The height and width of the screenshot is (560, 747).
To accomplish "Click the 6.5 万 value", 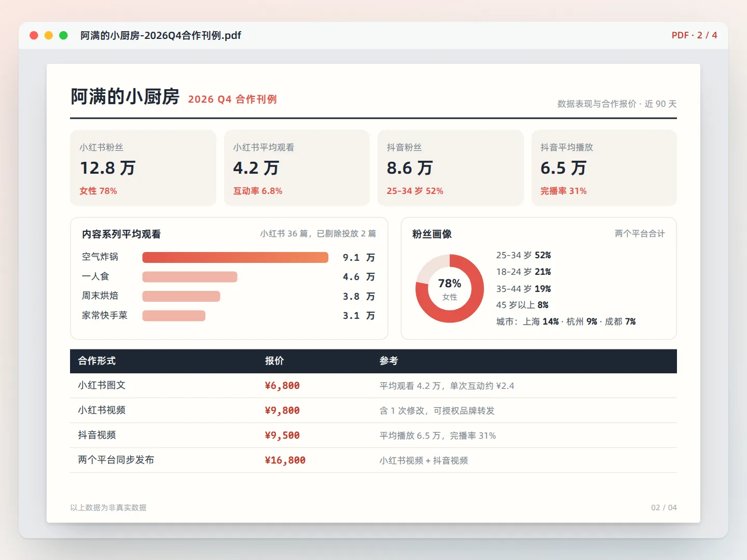I will coord(563,168).
